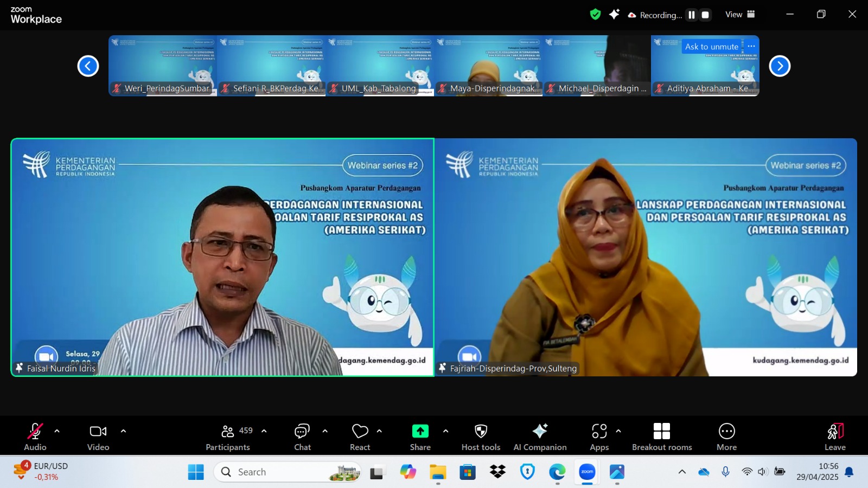Open more options on Aditiya Abraham thumbnail
Viewport: 868px width, 488px height.
tap(751, 47)
